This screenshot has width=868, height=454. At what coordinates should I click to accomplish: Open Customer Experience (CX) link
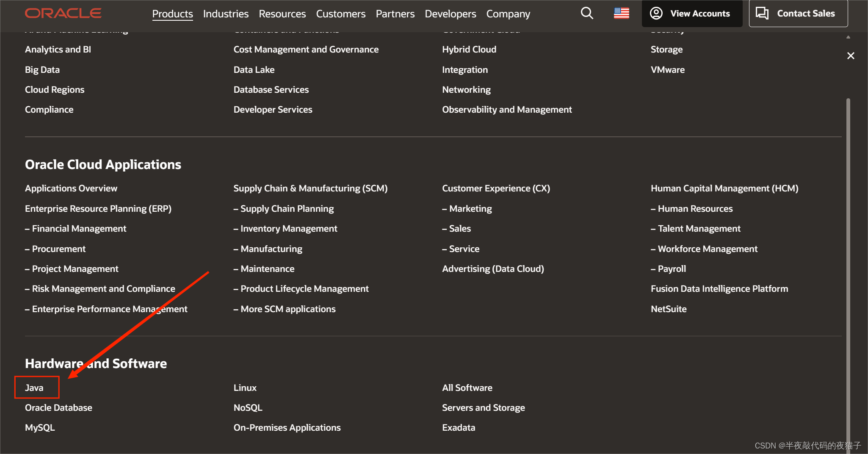496,188
